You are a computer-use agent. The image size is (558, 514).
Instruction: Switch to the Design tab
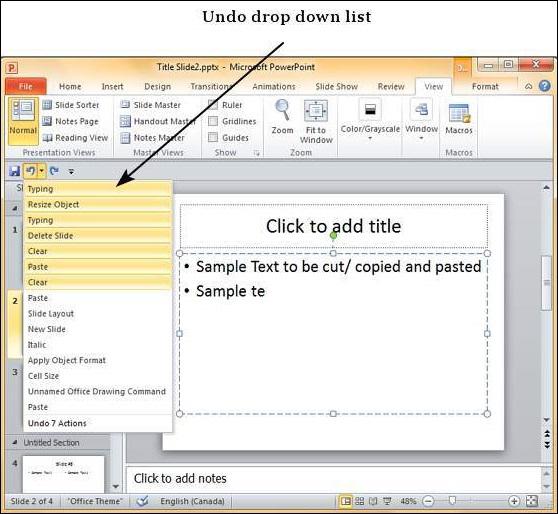[x=158, y=86]
